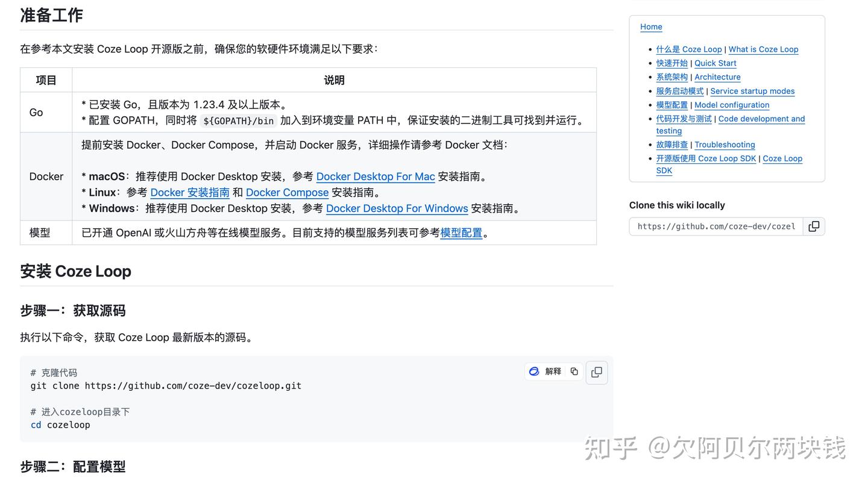Click the 模型配置 link in the table
This screenshot has width=868, height=483.
[461, 233]
